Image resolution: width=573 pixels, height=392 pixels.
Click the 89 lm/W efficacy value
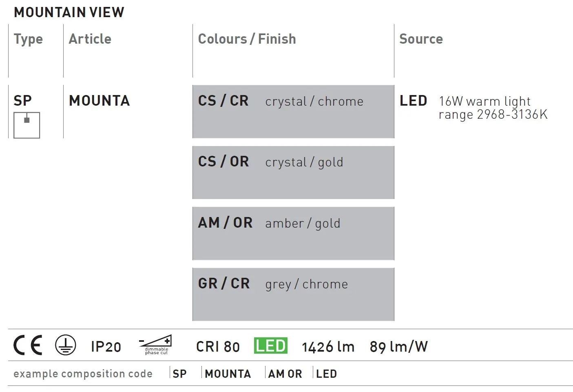tap(398, 347)
